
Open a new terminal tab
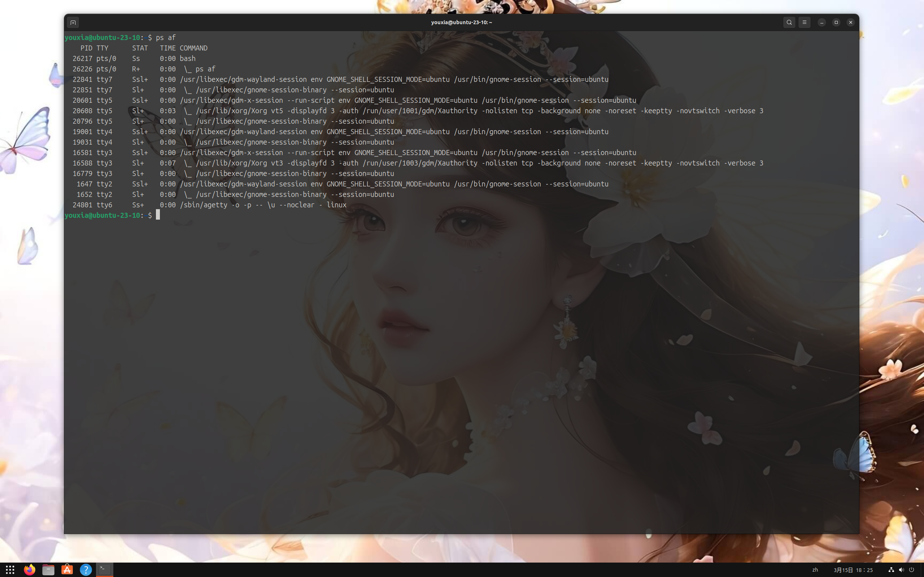73,22
